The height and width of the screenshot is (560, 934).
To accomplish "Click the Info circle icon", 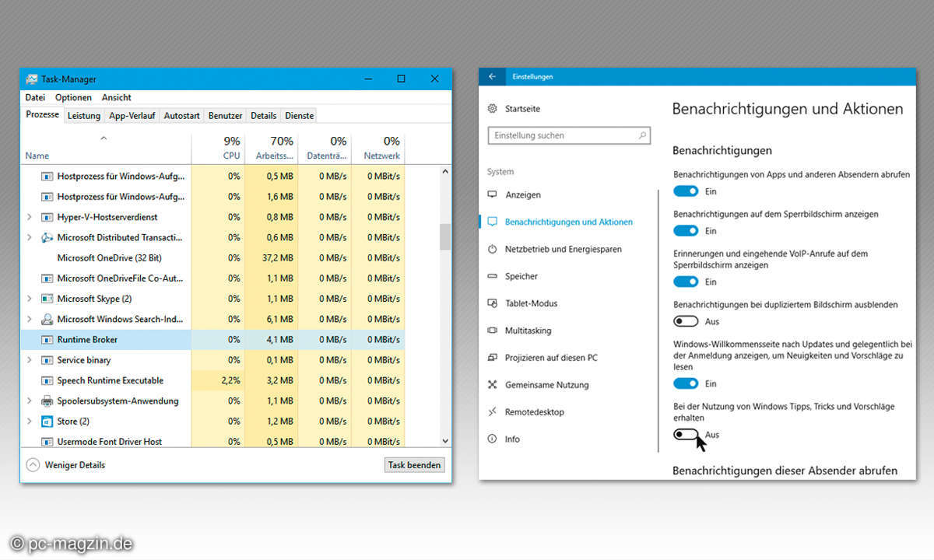I will [x=492, y=439].
